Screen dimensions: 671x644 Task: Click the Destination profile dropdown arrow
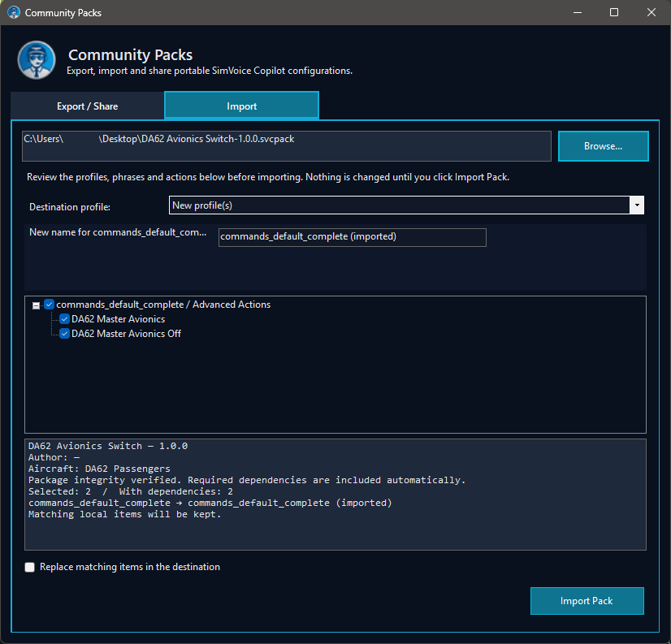click(x=637, y=205)
